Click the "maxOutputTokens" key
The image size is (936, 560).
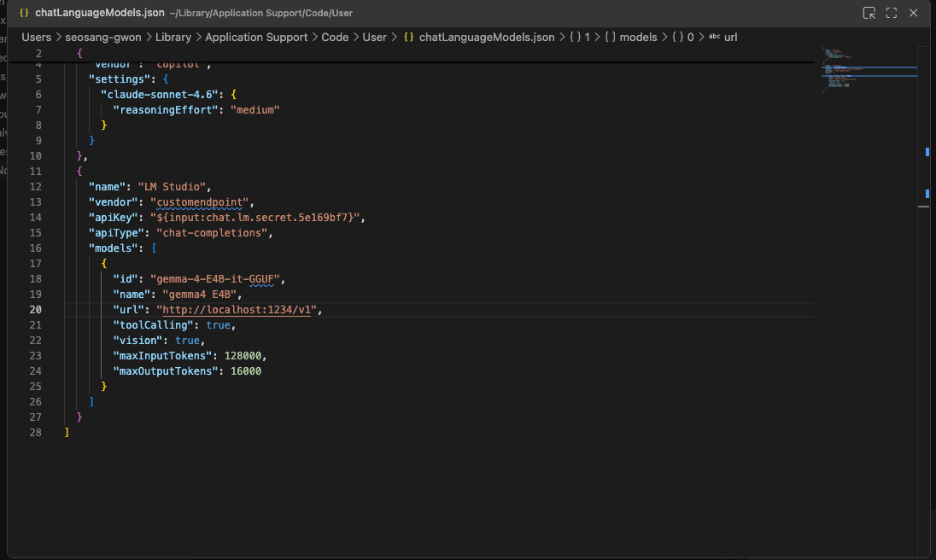click(x=166, y=371)
